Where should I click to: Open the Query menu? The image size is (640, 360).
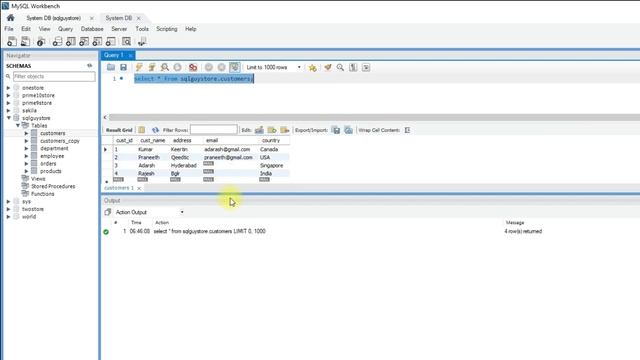pyautogui.click(x=65, y=29)
